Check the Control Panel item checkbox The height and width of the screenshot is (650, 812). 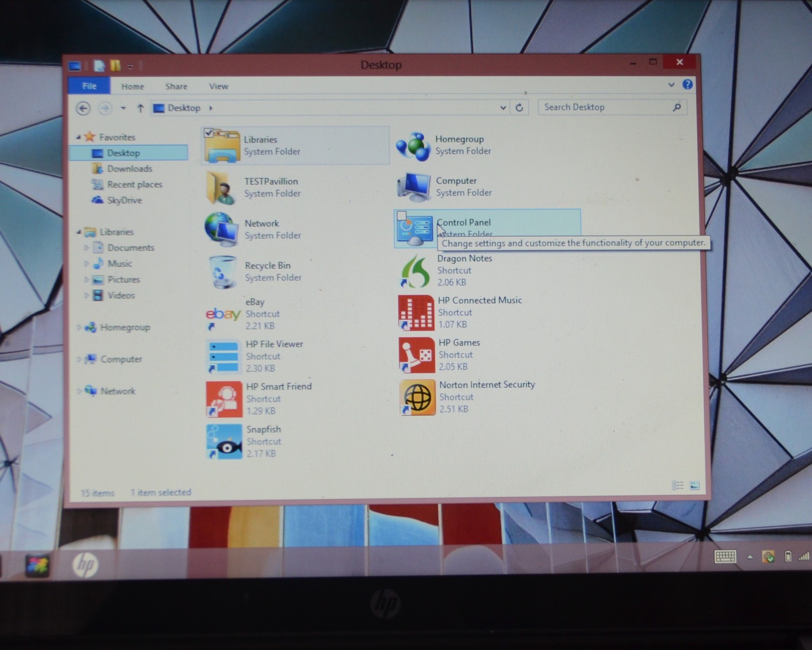tap(402, 215)
